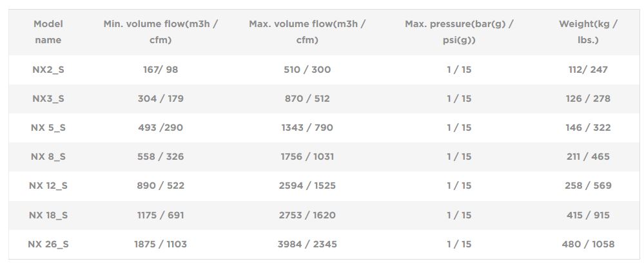Select the NX 18_S model row label
644x268 pixels.
(48, 215)
